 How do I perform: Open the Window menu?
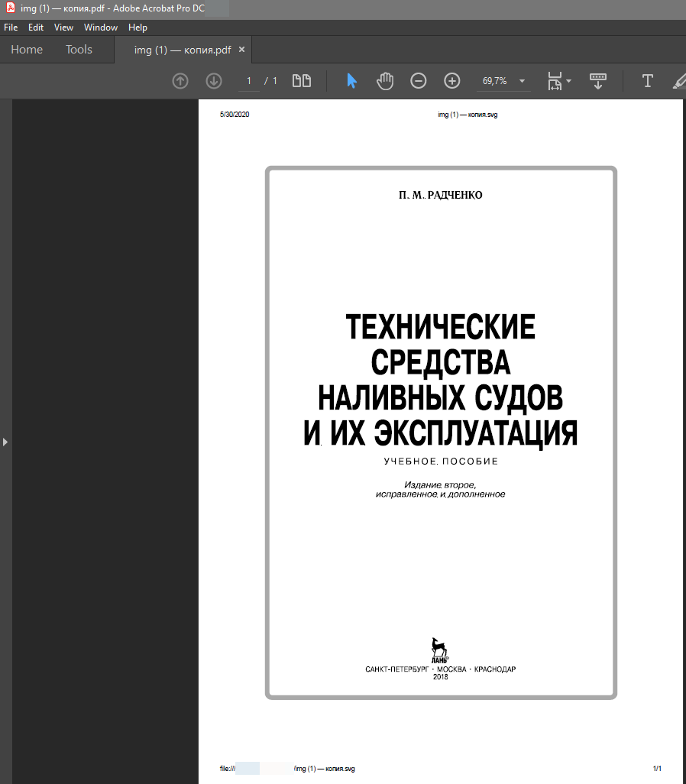pos(101,28)
